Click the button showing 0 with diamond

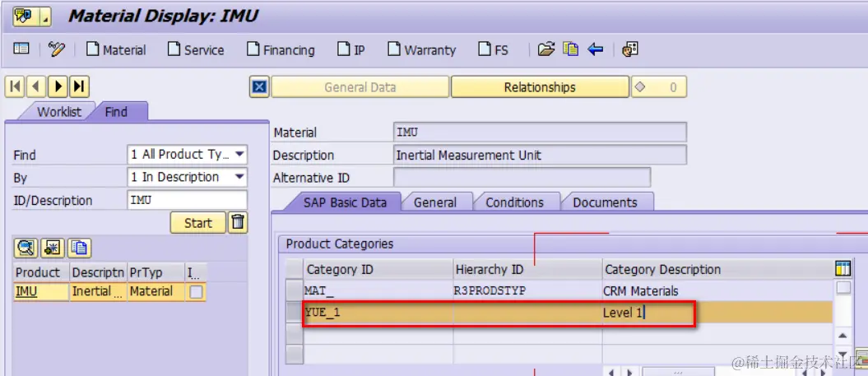pyautogui.click(x=659, y=87)
